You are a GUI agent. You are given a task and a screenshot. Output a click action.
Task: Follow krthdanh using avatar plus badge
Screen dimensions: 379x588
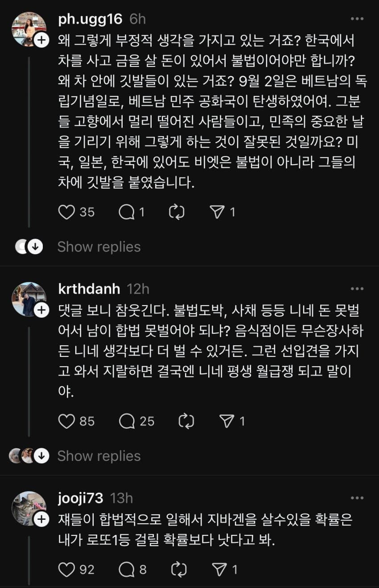[x=41, y=310]
